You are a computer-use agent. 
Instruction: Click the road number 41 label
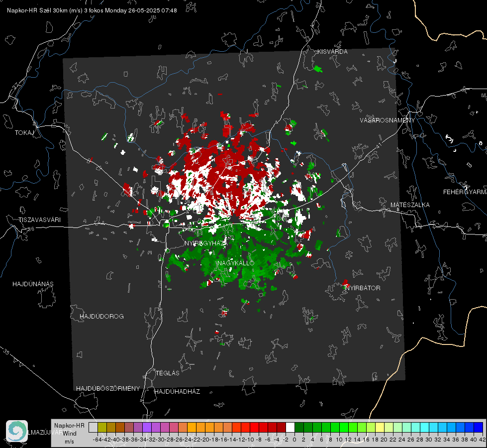tap(378, 145)
